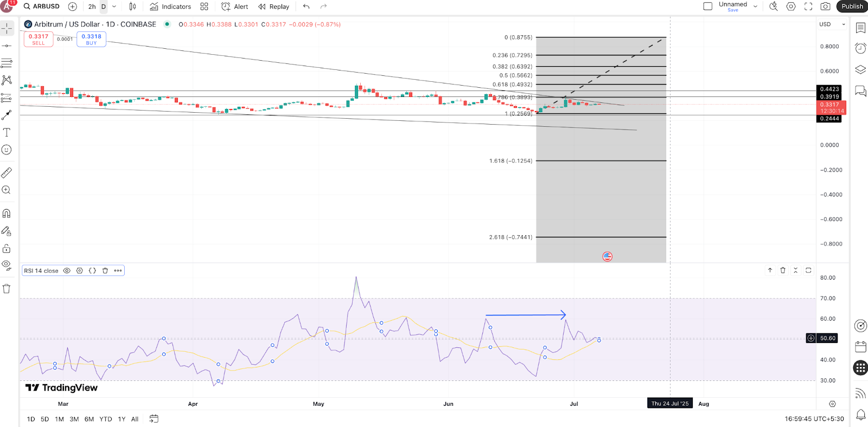Click the 0.3318 BUY button
The width and height of the screenshot is (868, 427).
(91, 39)
